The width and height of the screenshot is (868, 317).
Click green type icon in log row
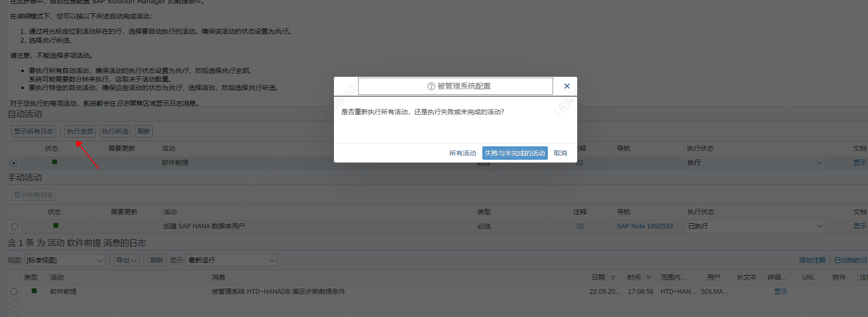tap(34, 290)
